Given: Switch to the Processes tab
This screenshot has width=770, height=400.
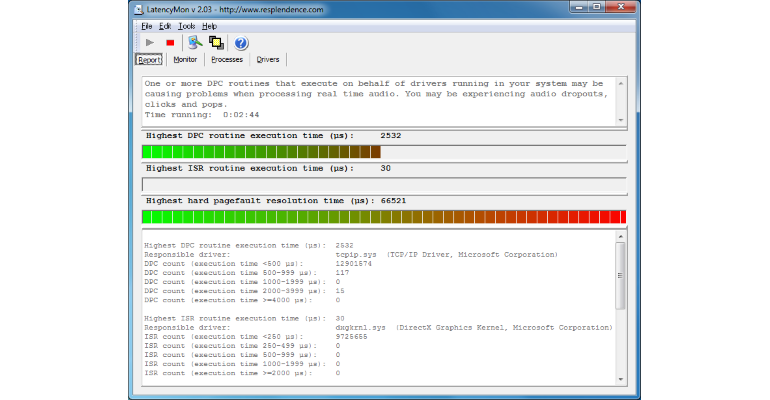Looking at the screenshot, I should [227, 60].
